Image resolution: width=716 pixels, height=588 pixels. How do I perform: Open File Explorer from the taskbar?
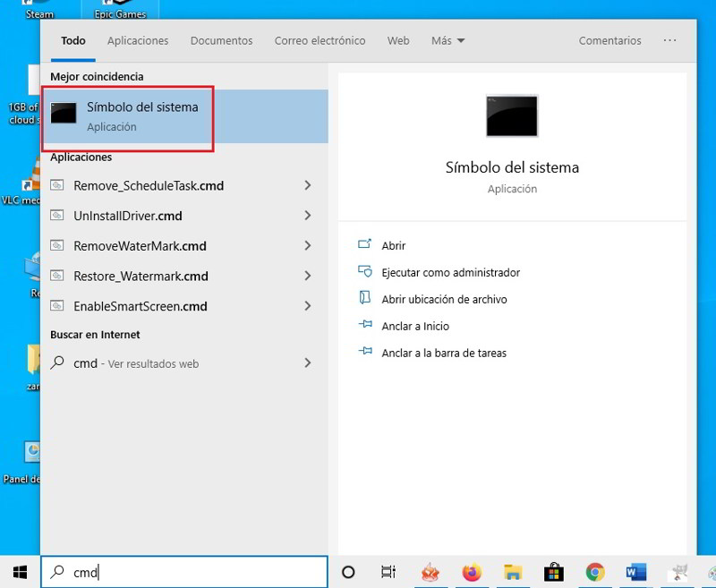point(513,572)
